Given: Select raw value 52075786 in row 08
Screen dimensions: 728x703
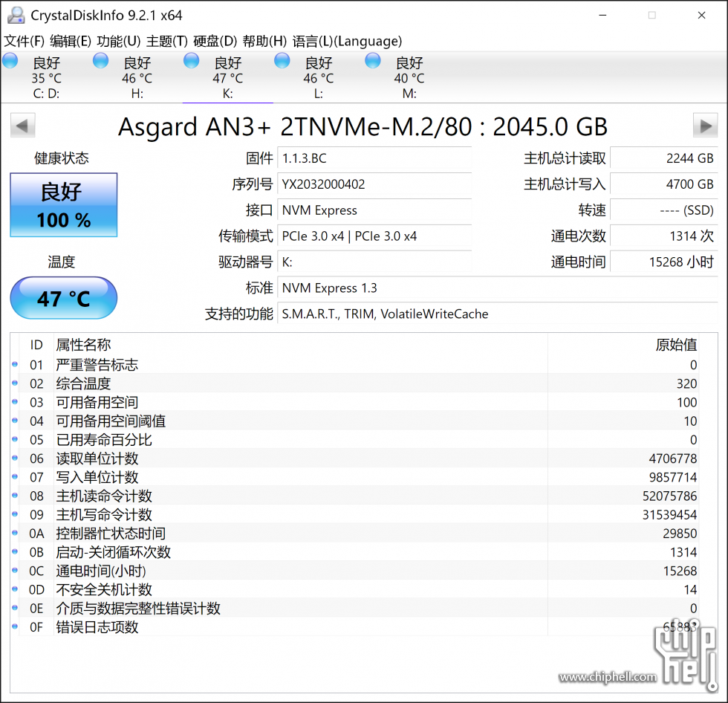Looking at the screenshot, I should pyautogui.click(x=669, y=496).
